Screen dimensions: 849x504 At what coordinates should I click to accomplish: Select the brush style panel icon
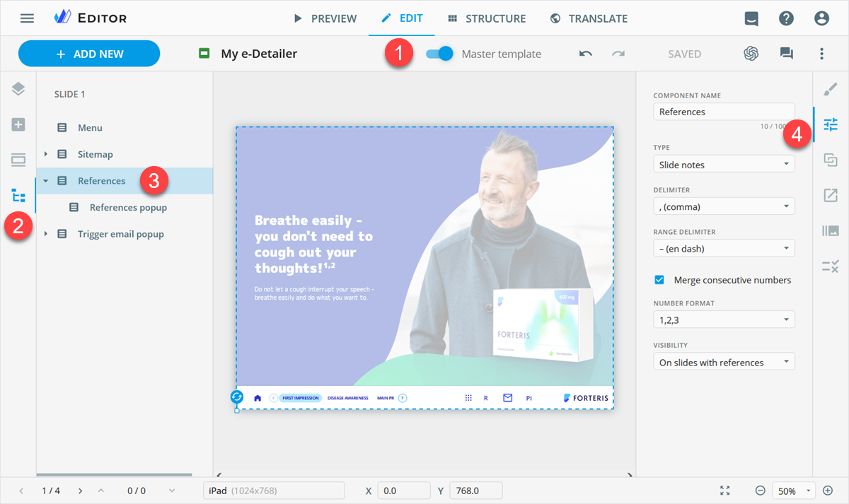pos(831,89)
